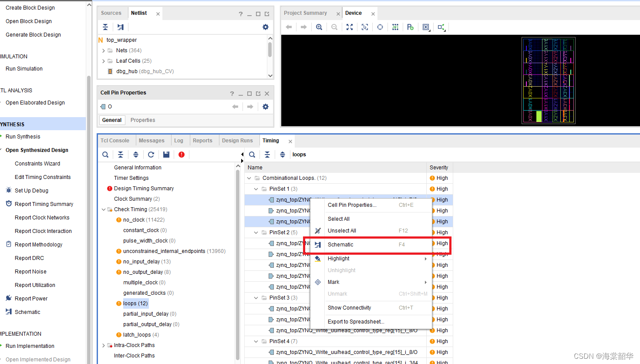The width and height of the screenshot is (640, 364).
Task: Choose Cell Pin Properties... in context menu
Action: [x=371, y=205]
